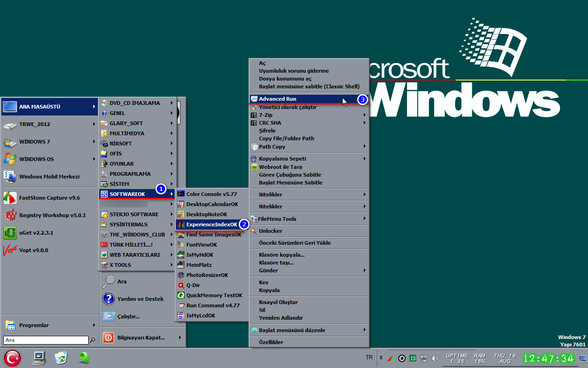Screen dimensions: 588x368
Task: Open X TOOLS folder
Action: tap(138, 265)
